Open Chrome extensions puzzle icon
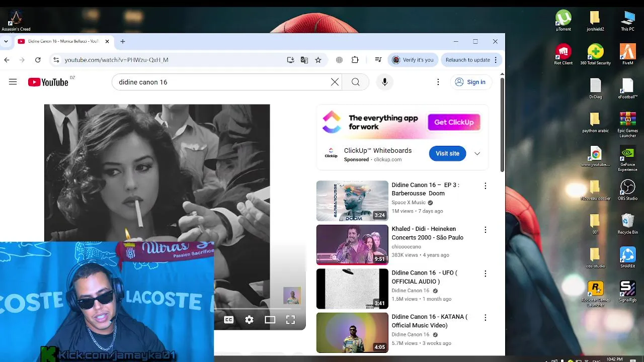644x362 pixels. pos(355,60)
